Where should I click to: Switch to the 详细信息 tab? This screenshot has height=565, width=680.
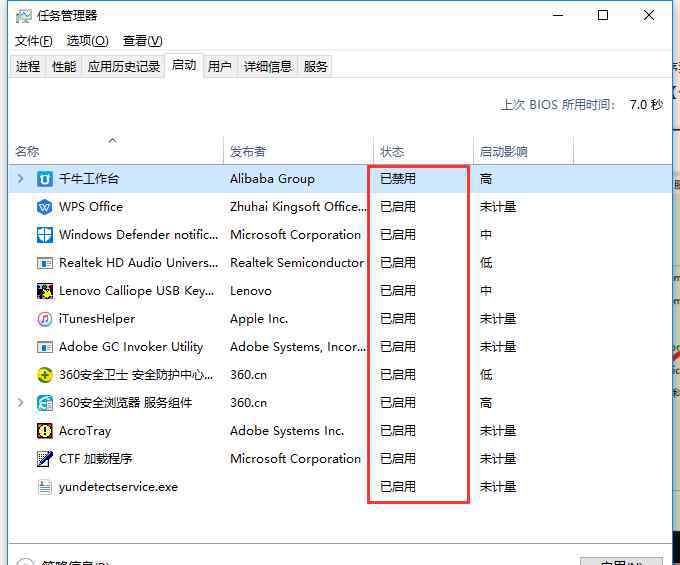268,66
